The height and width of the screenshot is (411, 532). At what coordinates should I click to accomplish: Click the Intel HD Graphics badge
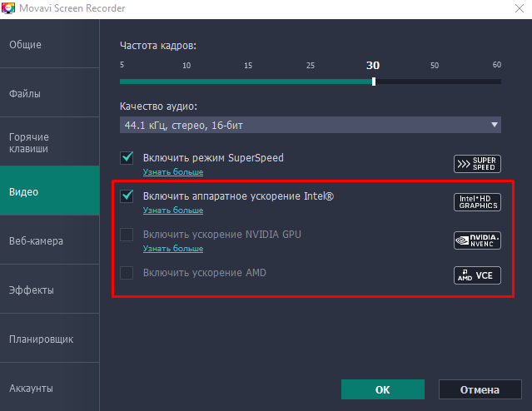477,202
